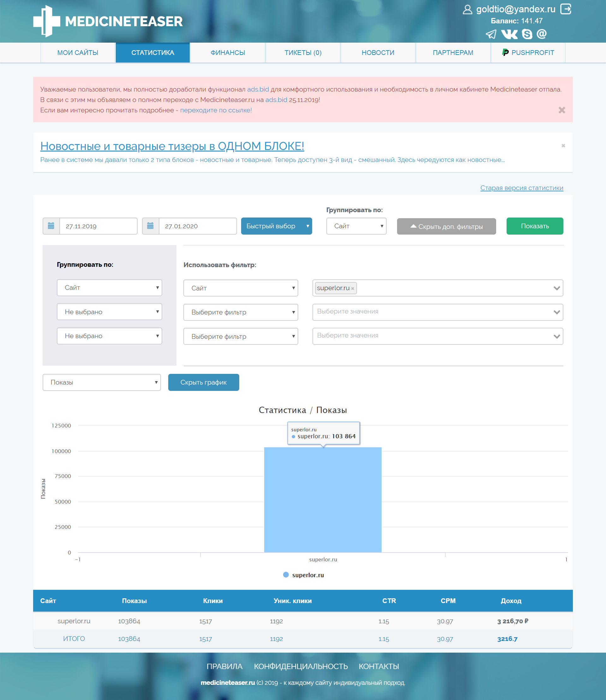Click the email @ contact icon
Image resolution: width=606 pixels, height=700 pixels.
[x=541, y=34]
